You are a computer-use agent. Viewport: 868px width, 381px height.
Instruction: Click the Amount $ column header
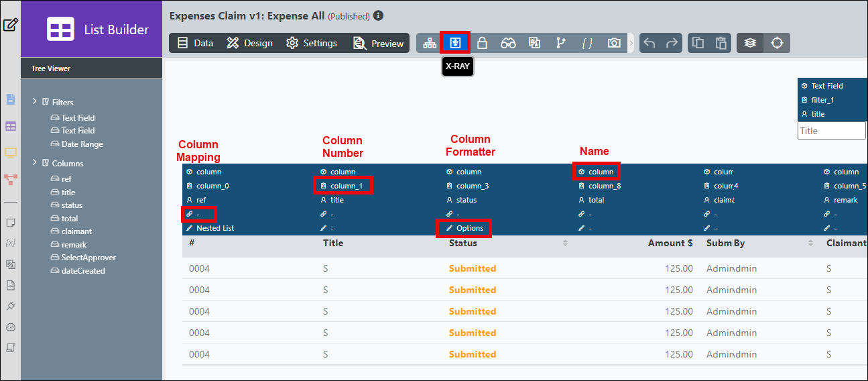(670, 243)
